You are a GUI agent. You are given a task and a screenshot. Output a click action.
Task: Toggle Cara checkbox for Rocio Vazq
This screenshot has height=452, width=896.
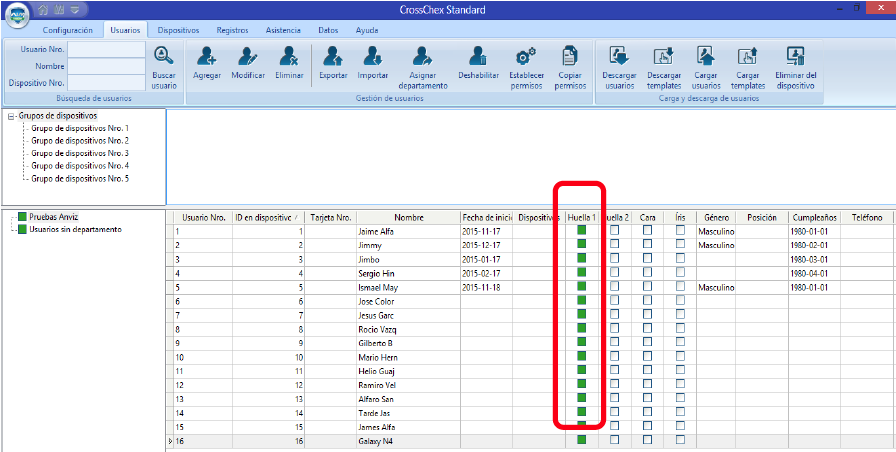pos(647,328)
